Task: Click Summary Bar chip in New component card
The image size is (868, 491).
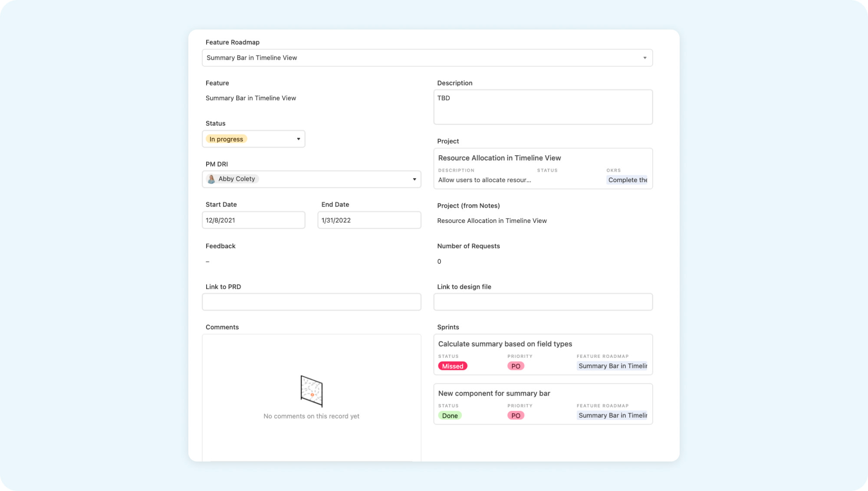Action: pos(612,416)
